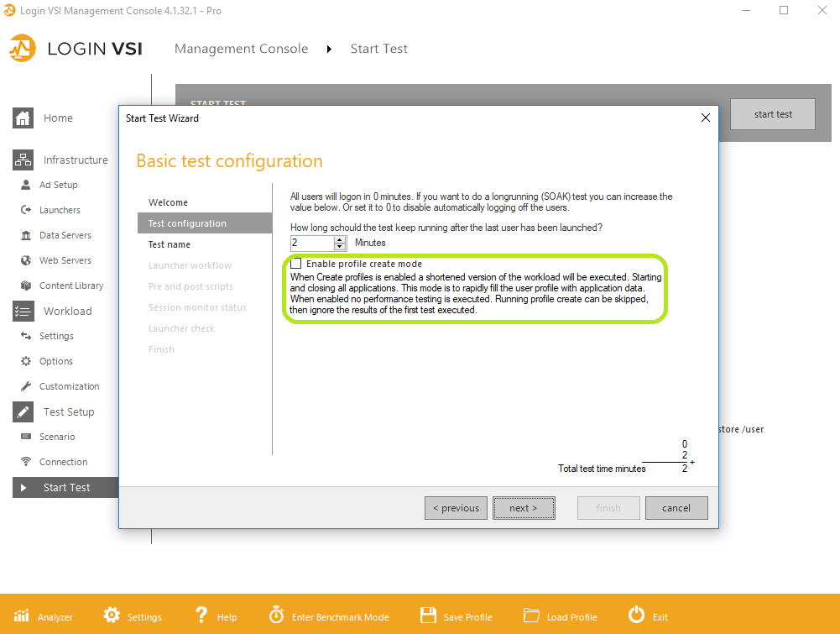Click the next button

click(x=524, y=508)
